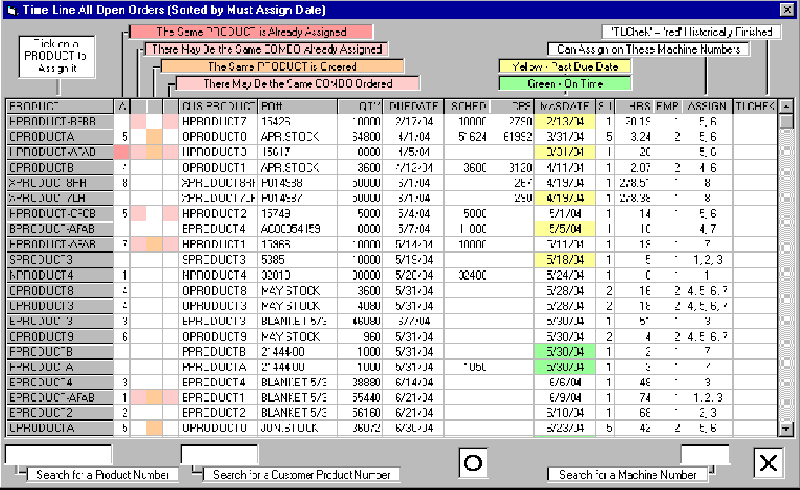Click the yellow 2/13/04 must-assign date cell
800x490 pixels.
point(564,121)
